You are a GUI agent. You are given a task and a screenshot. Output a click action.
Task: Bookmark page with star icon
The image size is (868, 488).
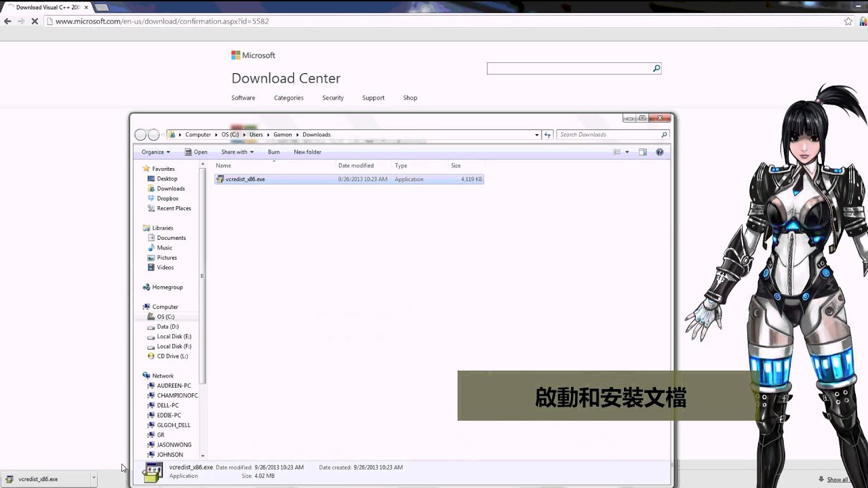848,21
